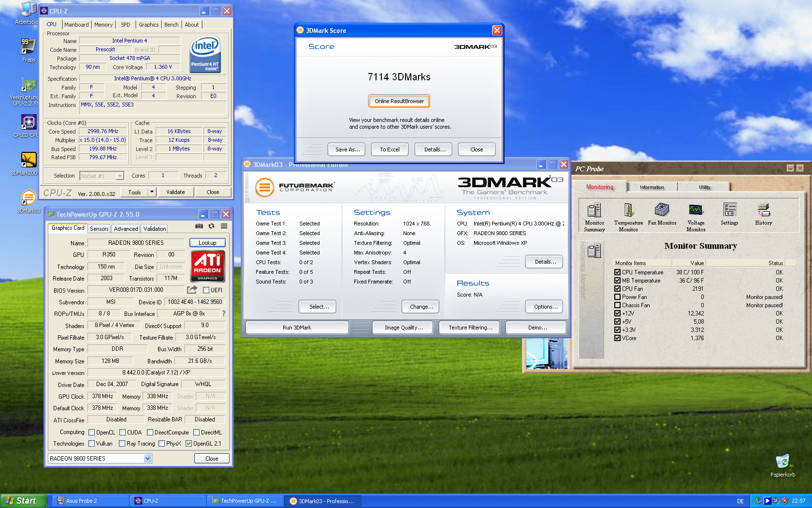
Task: Click the Futuremark logo in 3DMark03
Action: 295,187
